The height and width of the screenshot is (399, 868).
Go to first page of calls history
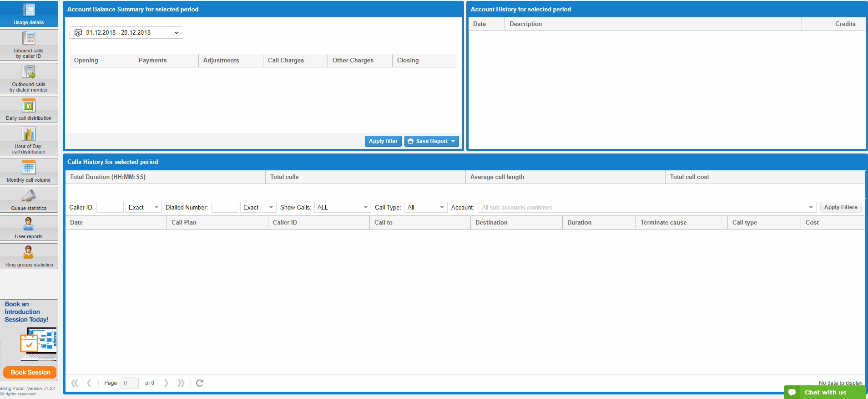[75, 383]
